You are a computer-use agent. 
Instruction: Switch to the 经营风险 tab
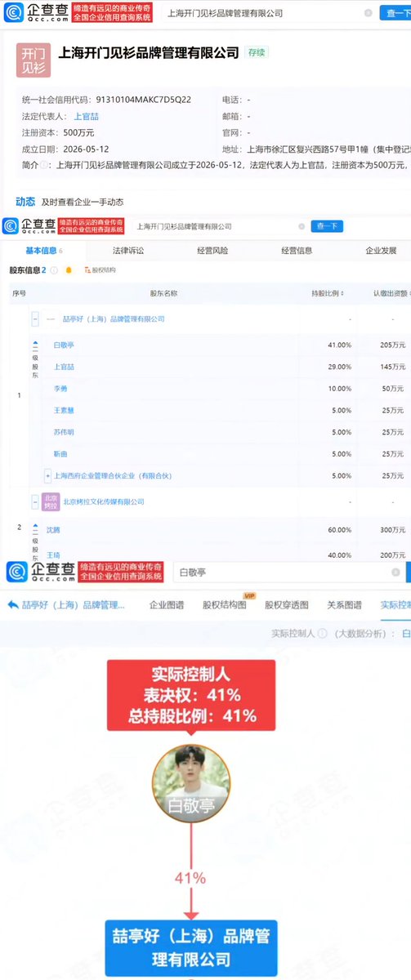[212, 251]
